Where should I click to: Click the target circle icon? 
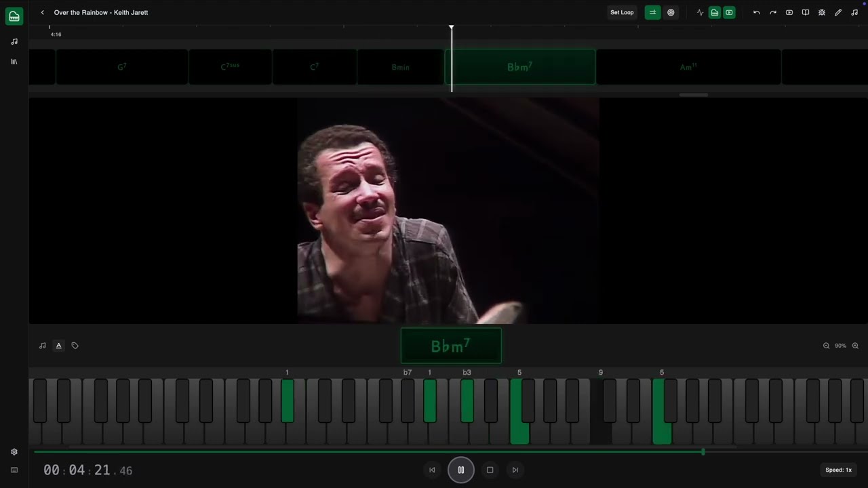coord(671,12)
